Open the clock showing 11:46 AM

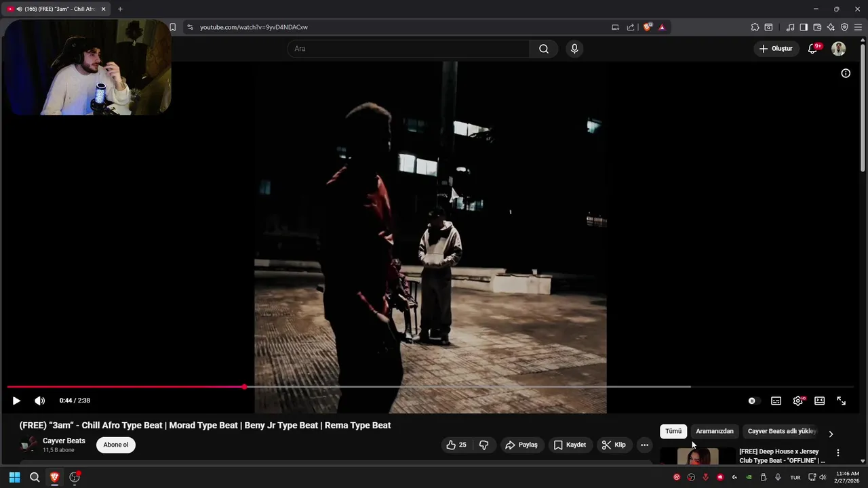click(847, 477)
